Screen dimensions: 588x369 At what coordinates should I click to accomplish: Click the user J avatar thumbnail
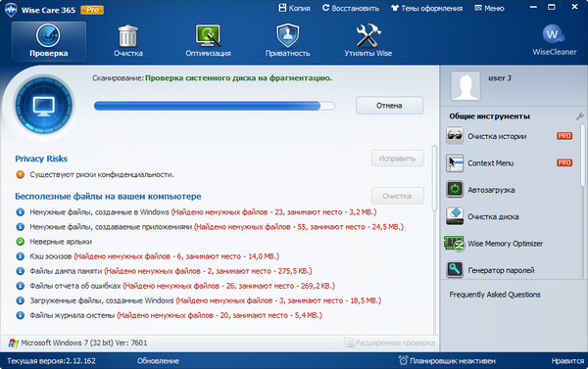tap(465, 86)
